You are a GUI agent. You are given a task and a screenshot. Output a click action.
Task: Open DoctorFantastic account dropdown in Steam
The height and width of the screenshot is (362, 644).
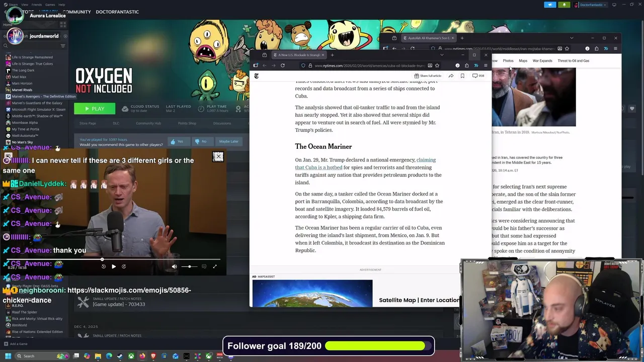pos(591,5)
